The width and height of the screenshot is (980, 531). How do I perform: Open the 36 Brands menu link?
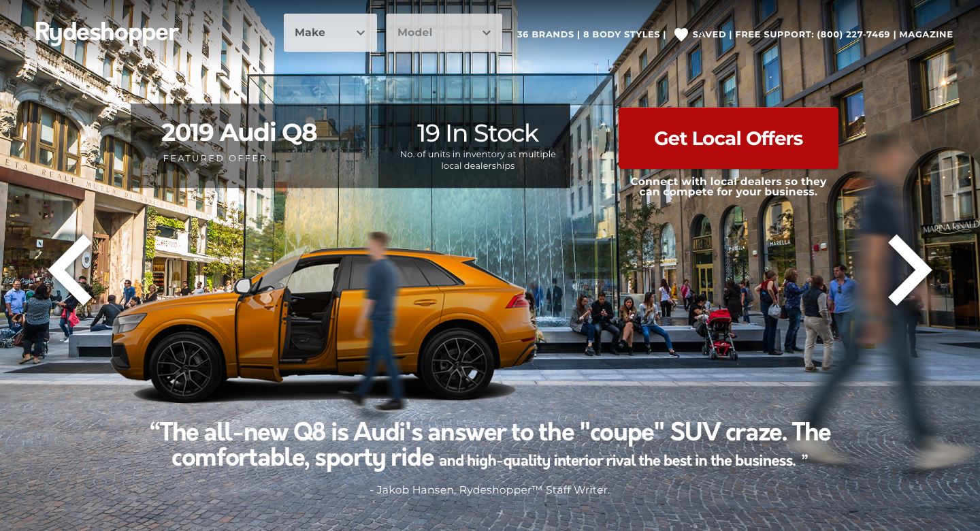point(545,35)
